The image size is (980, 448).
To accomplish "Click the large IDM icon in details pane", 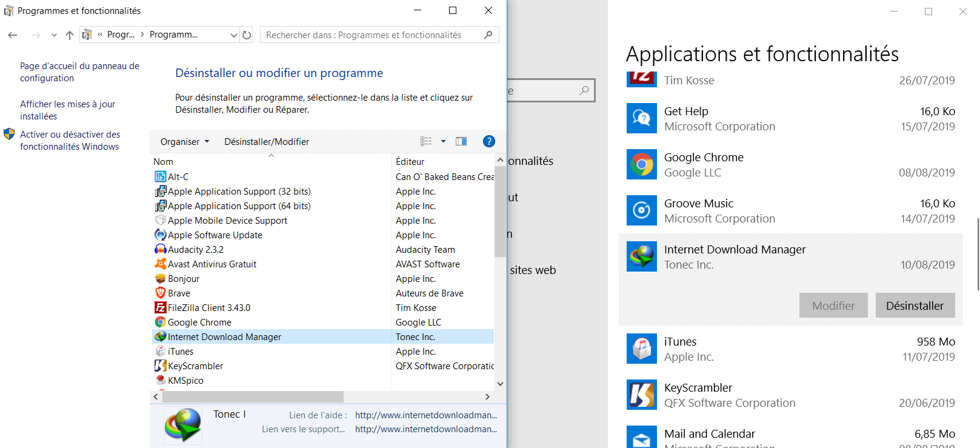I will coord(183,425).
